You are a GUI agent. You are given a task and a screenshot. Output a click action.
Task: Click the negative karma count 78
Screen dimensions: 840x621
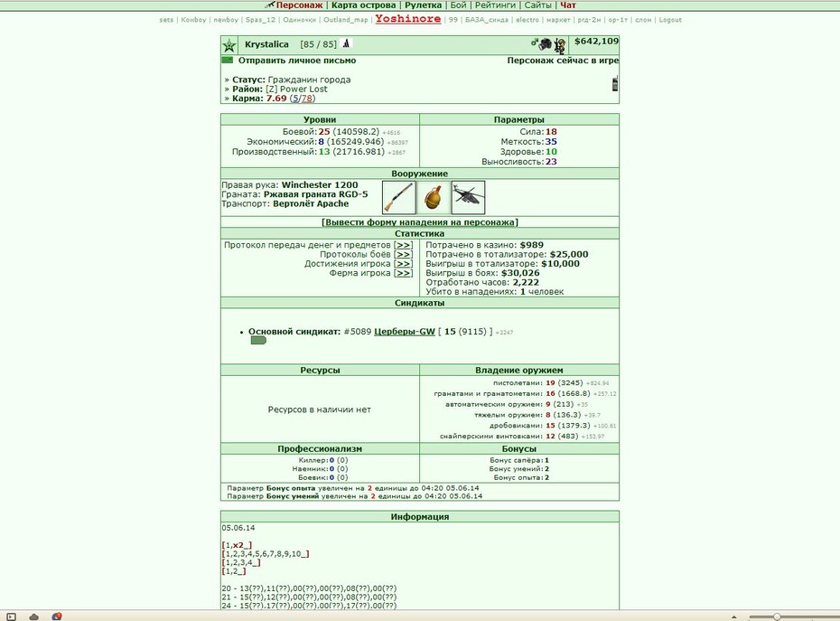click(306, 99)
